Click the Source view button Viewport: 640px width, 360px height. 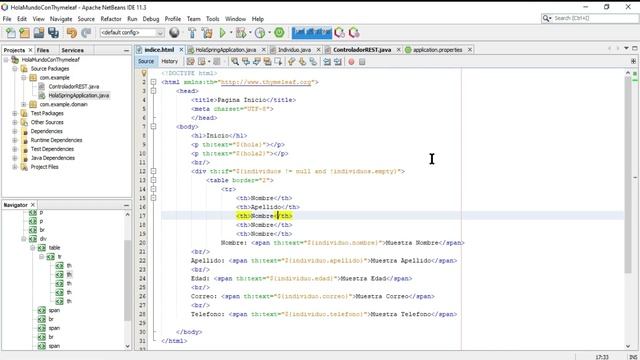(146, 61)
